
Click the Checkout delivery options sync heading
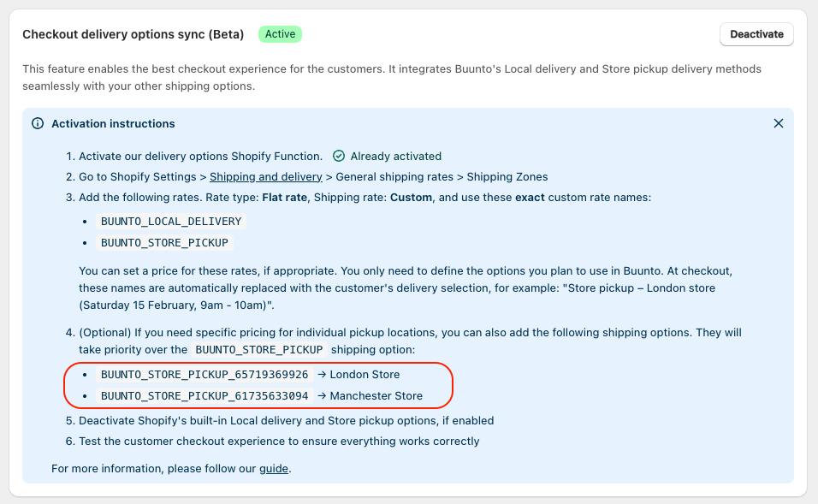133,34
